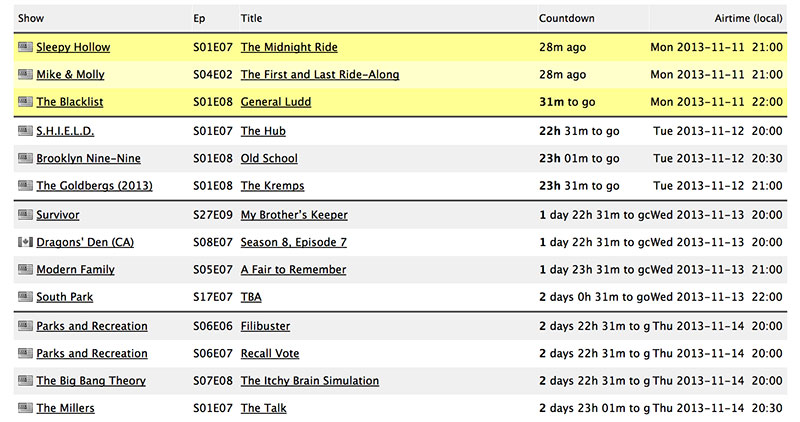This screenshot has height=422, width=800.
Task: Click the flag icon beside The Big Bang Theory
Action: click(x=25, y=380)
